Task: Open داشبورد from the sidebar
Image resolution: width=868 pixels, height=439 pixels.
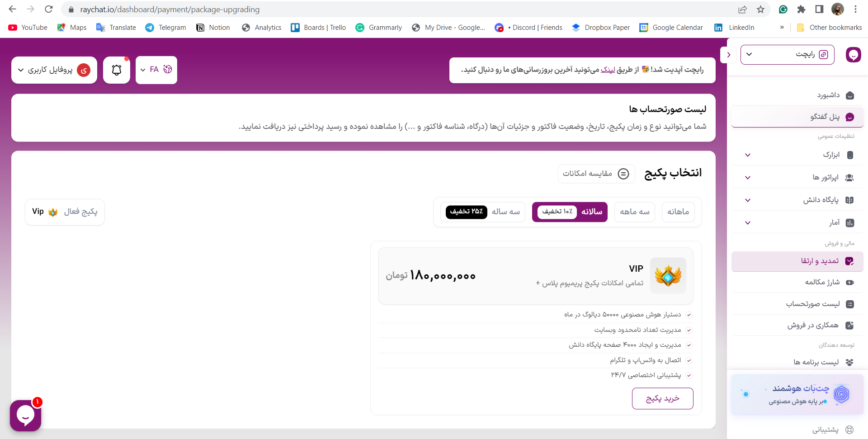Action: (x=797, y=95)
